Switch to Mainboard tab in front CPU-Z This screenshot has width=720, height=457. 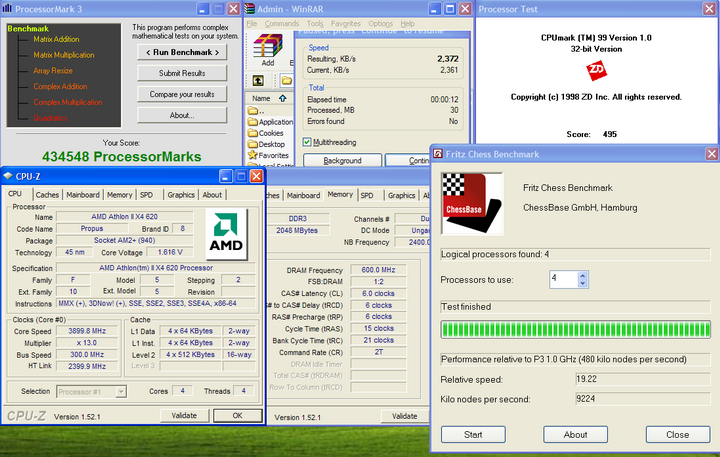tap(83, 195)
